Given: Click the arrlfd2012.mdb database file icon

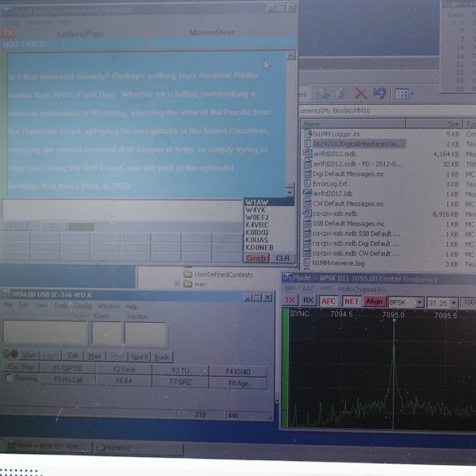Looking at the screenshot, I should (x=308, y=154).
